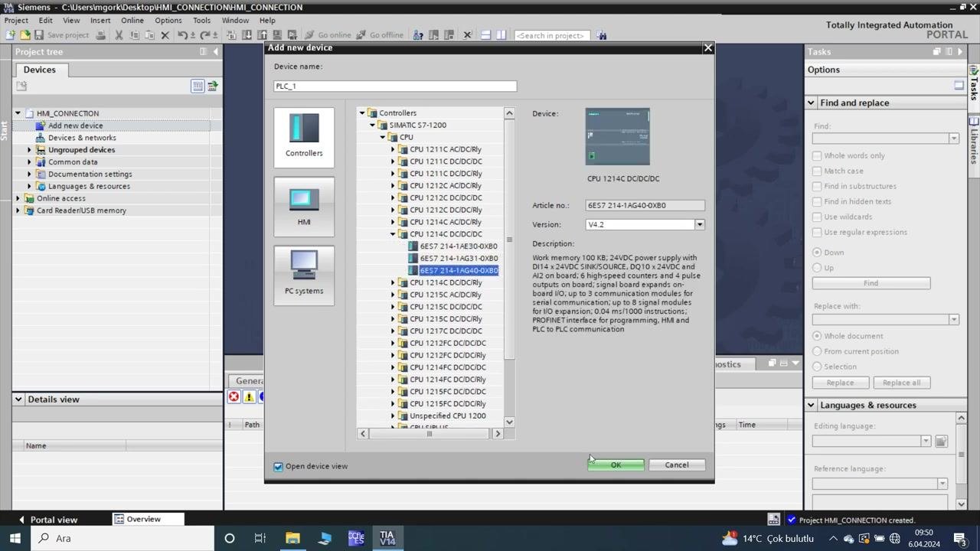Click the Split editor horizontally icon

tap(485, 35)
